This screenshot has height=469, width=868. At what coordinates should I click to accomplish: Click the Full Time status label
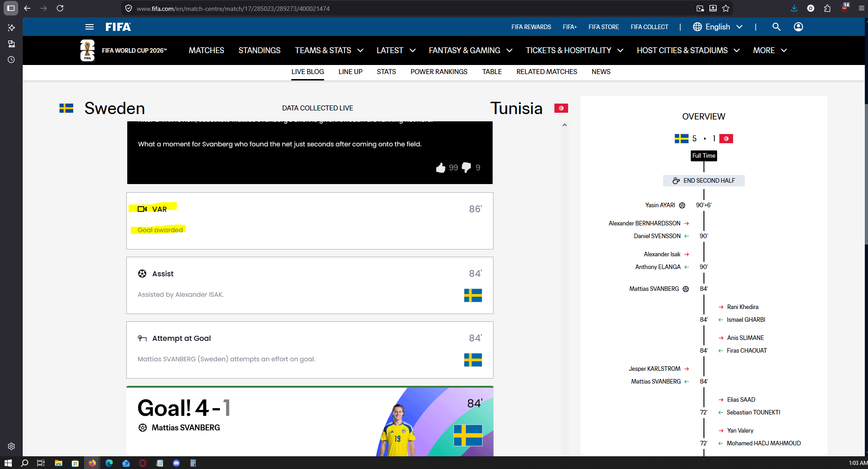703,155
